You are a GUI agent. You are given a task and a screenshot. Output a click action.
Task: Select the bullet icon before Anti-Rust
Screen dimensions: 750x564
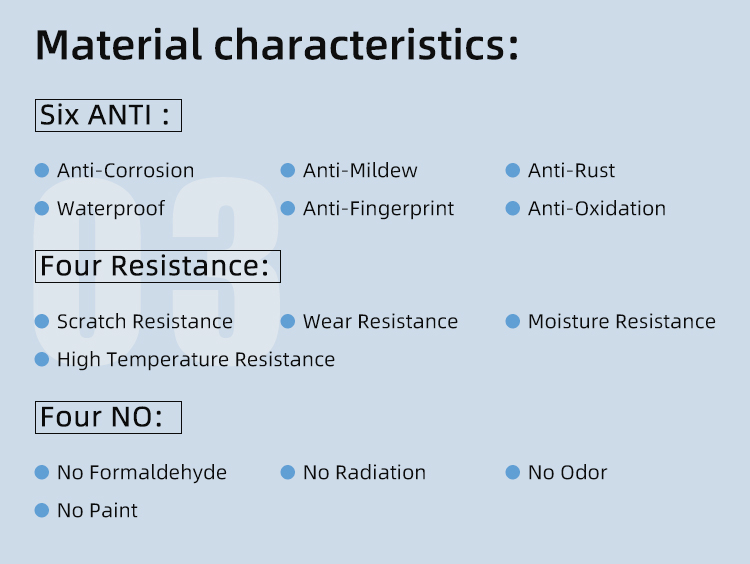coord(513,170)
